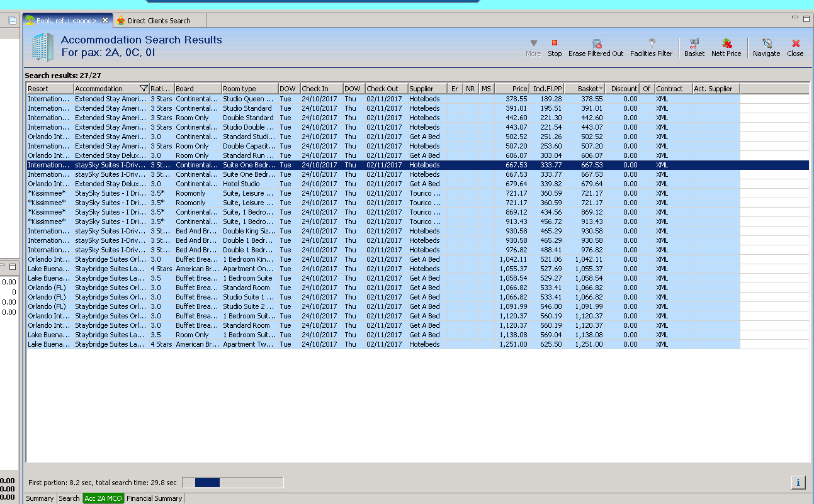
Task: Close the Book. ref. <none> tab
Action: coord(105,21)
